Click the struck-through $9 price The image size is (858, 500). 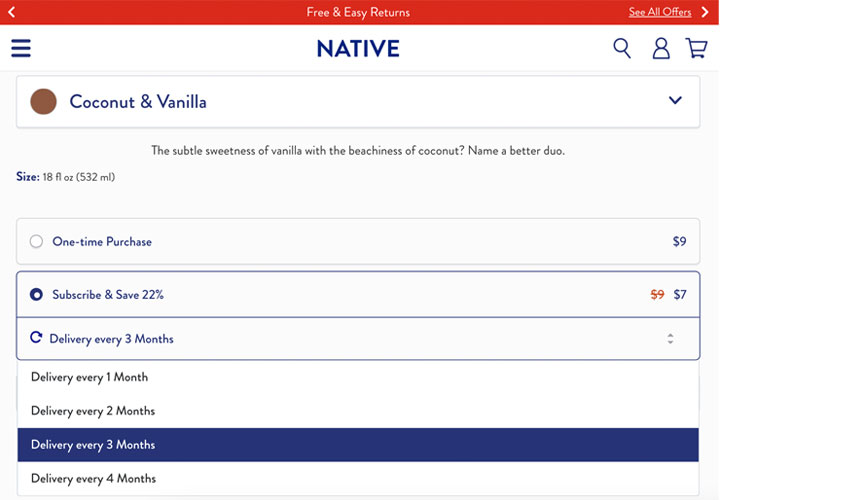coord(657,294)
